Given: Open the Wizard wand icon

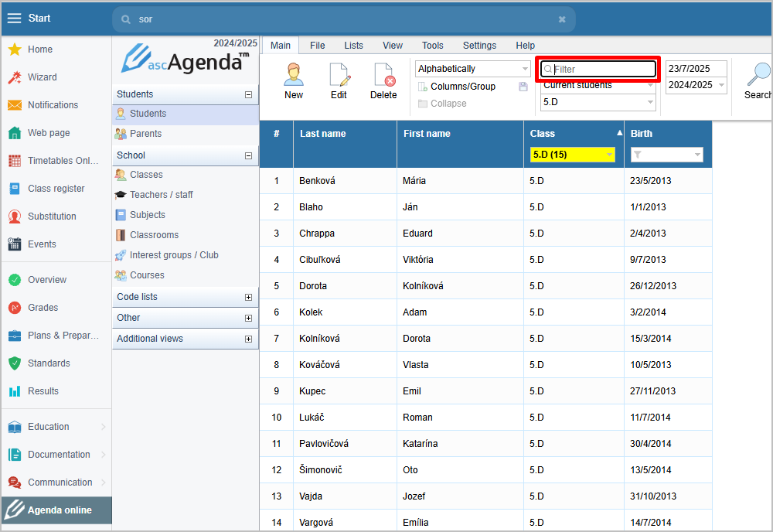Looking at the screenshot, I should click(x=15, y=77).
